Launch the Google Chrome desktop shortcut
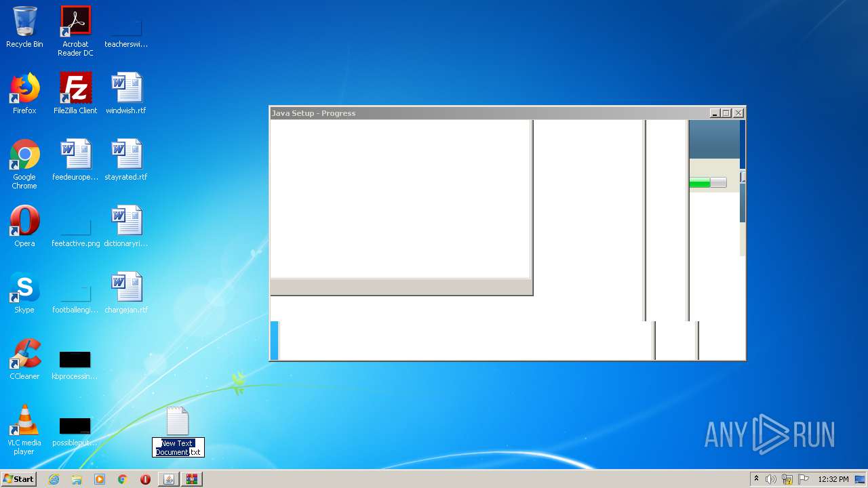 (x=24, y=164)
